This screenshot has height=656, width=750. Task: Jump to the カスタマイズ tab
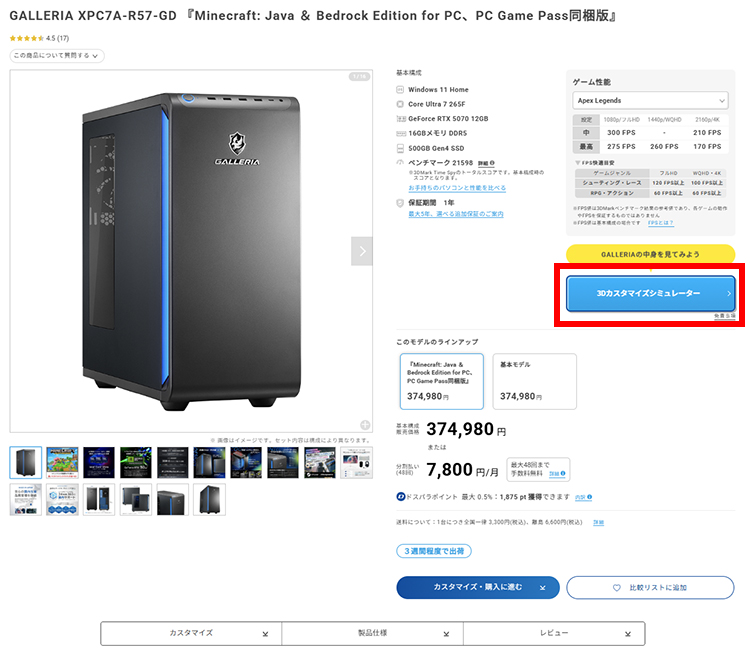click(191, 633)
